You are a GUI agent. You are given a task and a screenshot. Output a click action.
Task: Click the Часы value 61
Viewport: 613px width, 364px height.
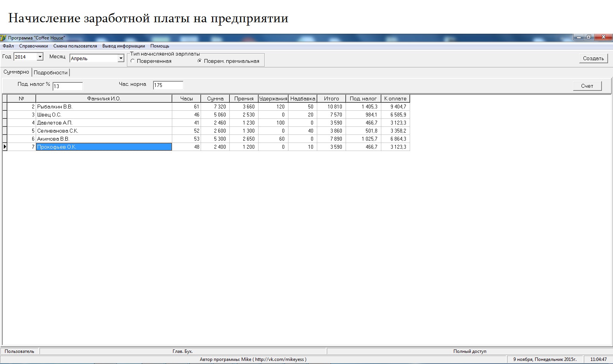coord(197,107)
